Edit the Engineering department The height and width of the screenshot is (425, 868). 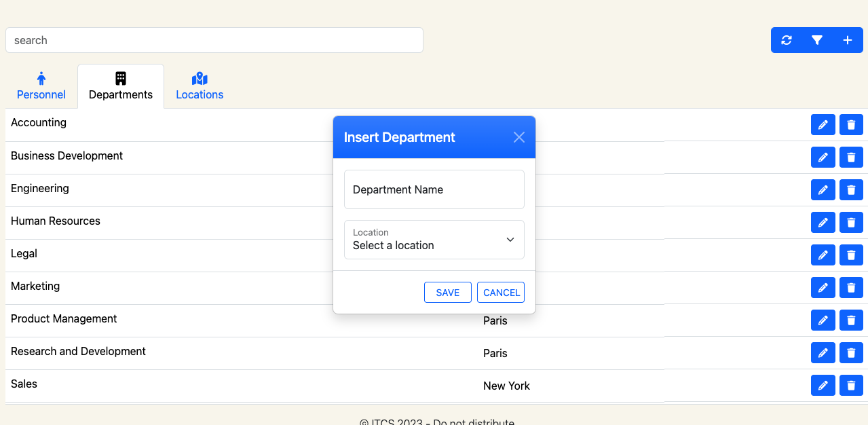(x=823, y=189)
